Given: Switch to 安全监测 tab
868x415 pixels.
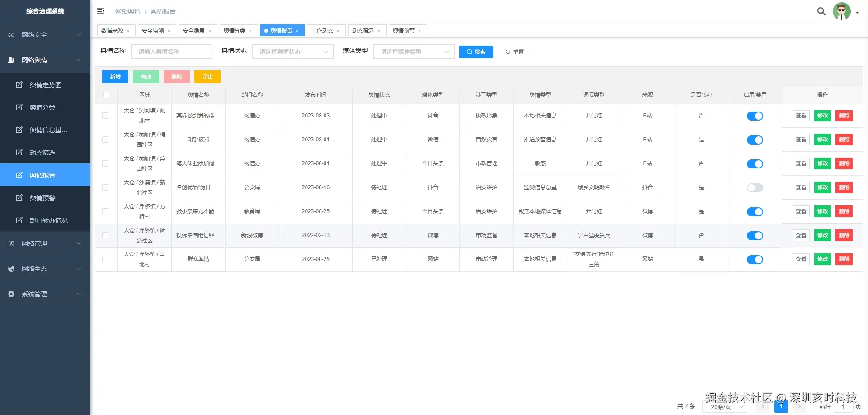Looking at the screenshot, I should pyautogui.click(x=153, y=31).
